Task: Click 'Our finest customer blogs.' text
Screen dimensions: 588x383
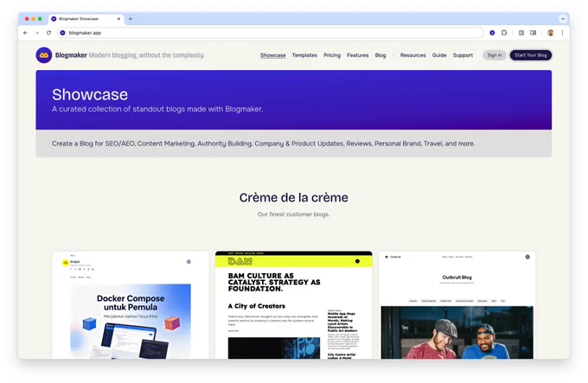Action: point(294,214)
